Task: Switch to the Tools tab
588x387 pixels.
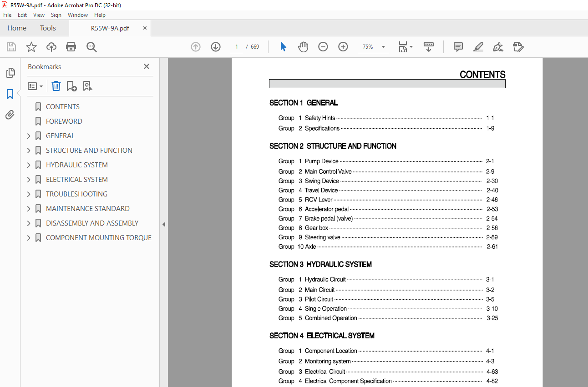Action: 48,28
